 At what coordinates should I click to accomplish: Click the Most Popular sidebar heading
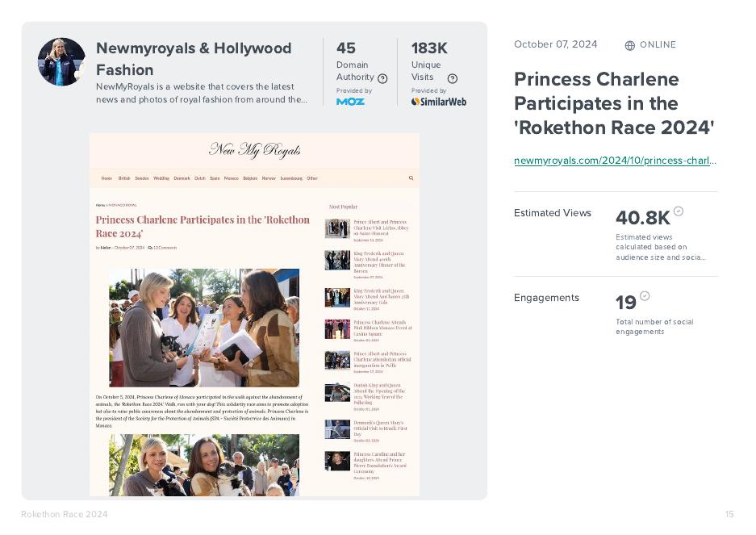coord(343,207)
